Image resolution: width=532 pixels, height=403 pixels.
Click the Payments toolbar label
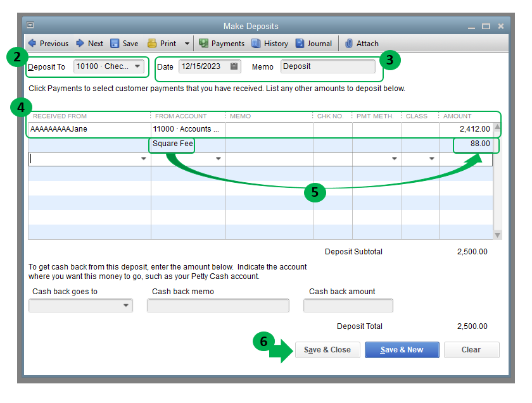tap(228, 44)
